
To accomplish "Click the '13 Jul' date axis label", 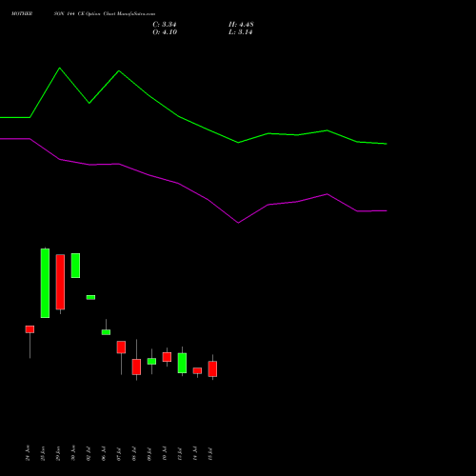I will (180, 454).
